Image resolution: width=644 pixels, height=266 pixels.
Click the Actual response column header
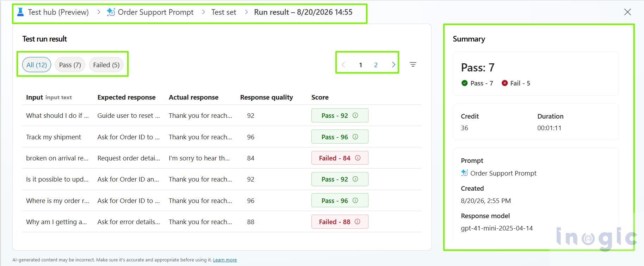pos(193,97)
